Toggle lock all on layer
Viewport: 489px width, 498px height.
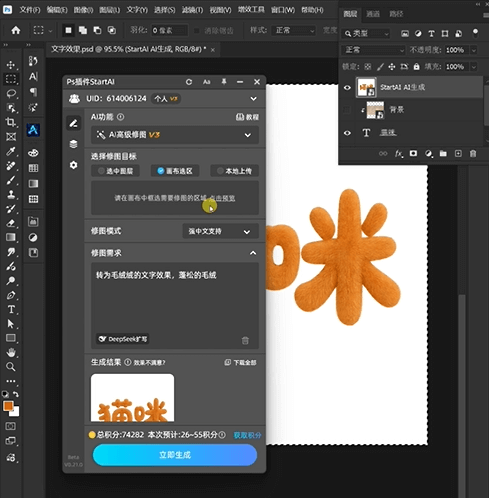[x=416, y=67]
